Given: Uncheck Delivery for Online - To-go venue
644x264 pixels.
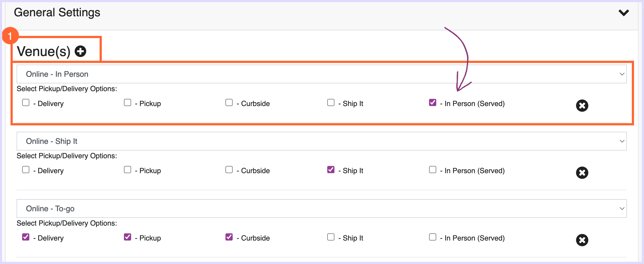Looking at the screenshot, I should tap(26, 237).
